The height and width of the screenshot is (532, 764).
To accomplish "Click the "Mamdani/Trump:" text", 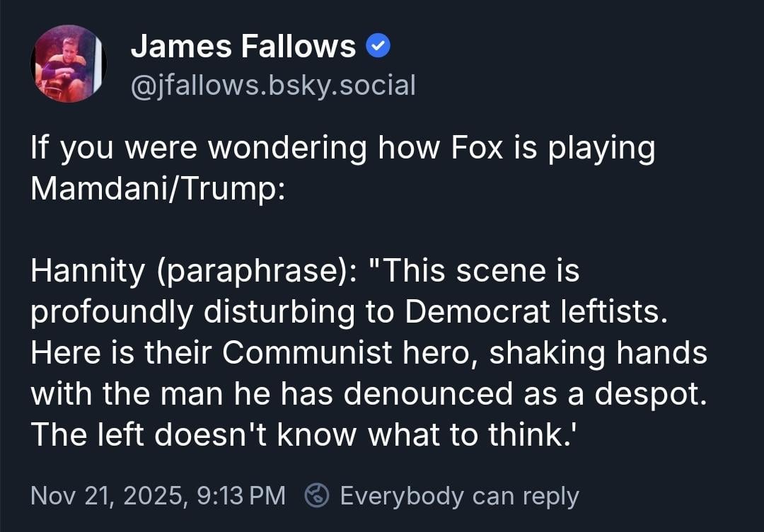I will pyautogui.click(x=157, y=191).
